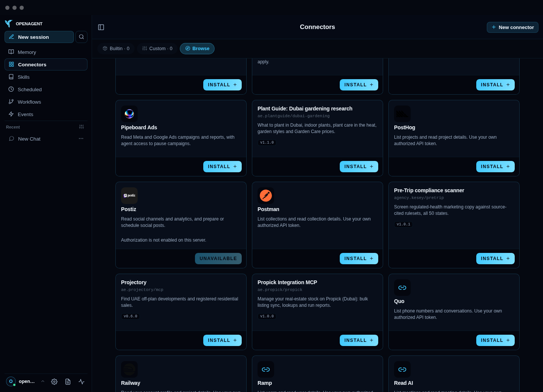Click the Unavailable button on Postiz
Image resolution: width=543 pixels, height=392 pixels.
pos(218,259)
